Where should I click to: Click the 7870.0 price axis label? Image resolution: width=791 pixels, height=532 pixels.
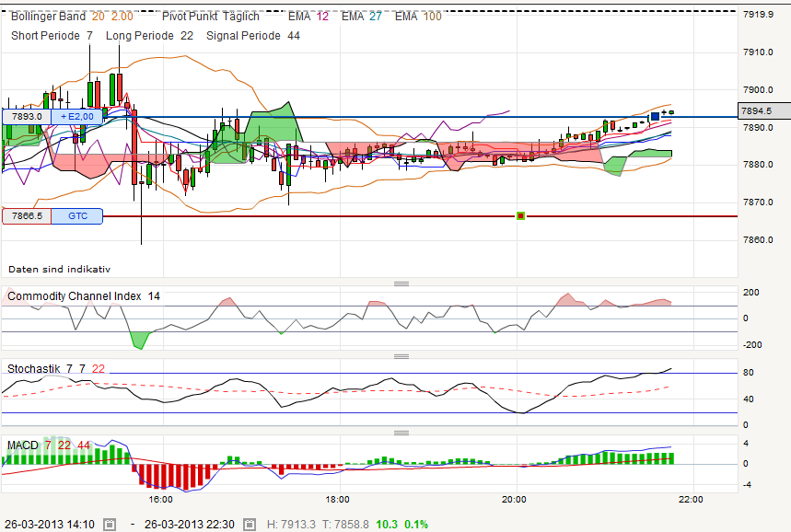pyautogui.click(x=758, y=202)
